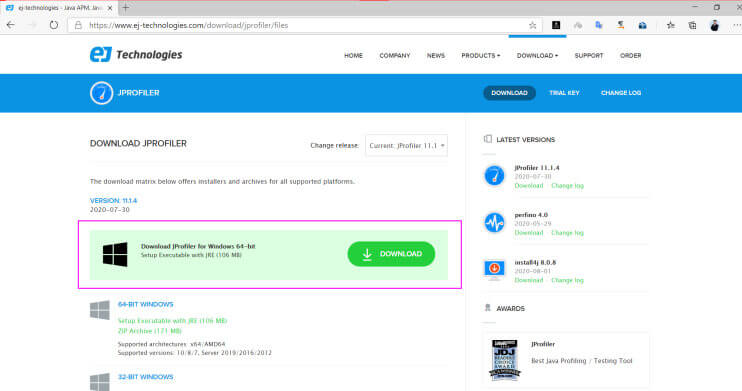Expand the Products menu
Viewport: 742px width, 391px height.
point(480,55)
